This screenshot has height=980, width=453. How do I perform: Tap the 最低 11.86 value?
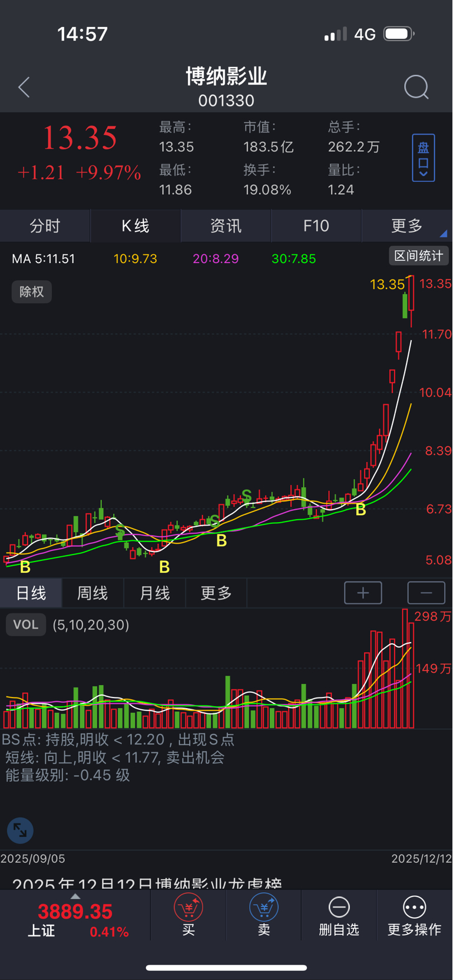tap(176, 190)
